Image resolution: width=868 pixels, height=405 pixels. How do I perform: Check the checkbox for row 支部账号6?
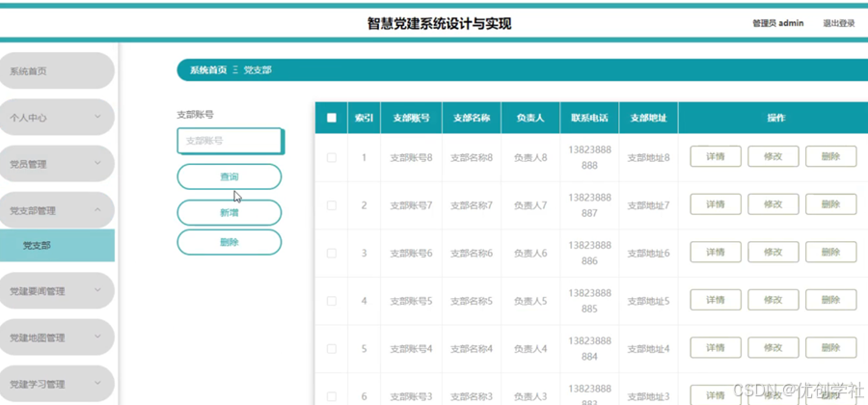pos(332,253)
